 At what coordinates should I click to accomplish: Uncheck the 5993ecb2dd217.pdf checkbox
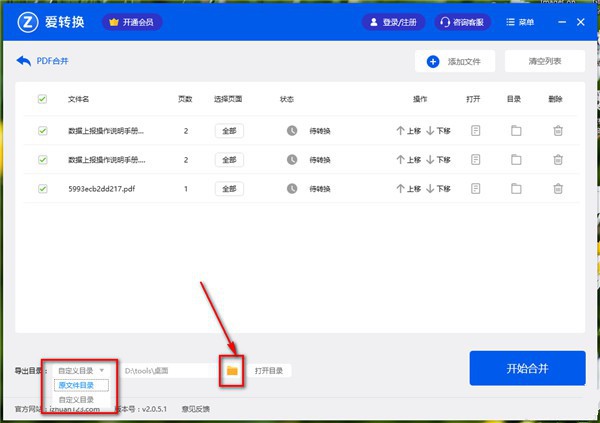(x=42, y=188)
